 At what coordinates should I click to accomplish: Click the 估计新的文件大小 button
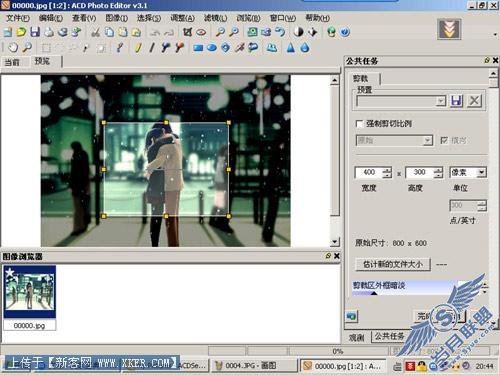click(x=393, y=264)
